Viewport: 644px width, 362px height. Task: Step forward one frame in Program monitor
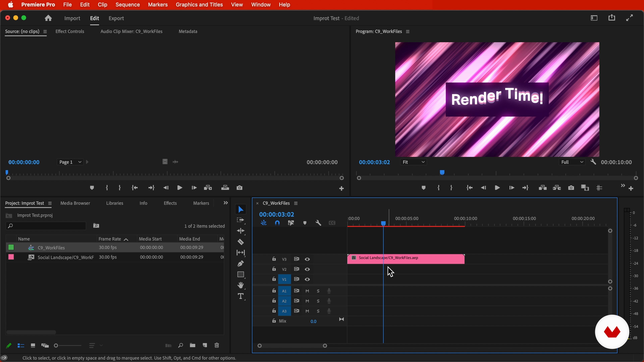pyautogui.click(x=512, y=188)
